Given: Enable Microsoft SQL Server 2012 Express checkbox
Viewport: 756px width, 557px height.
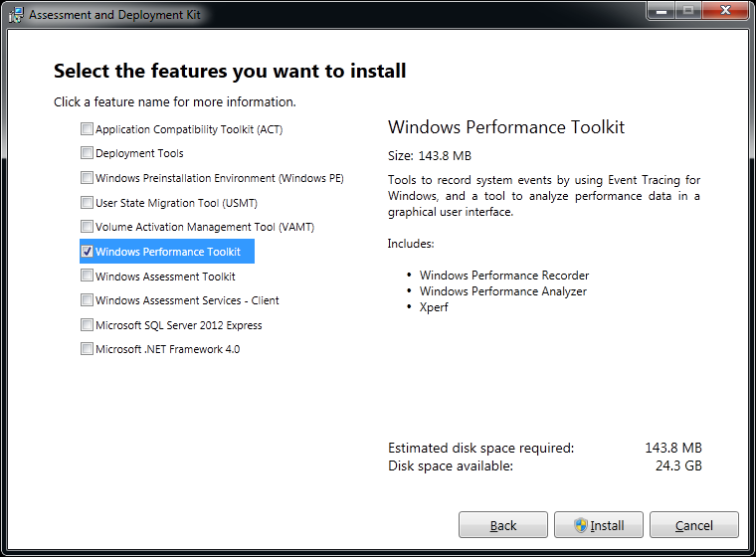Looking at the screenshot, I should coord(87,324).
